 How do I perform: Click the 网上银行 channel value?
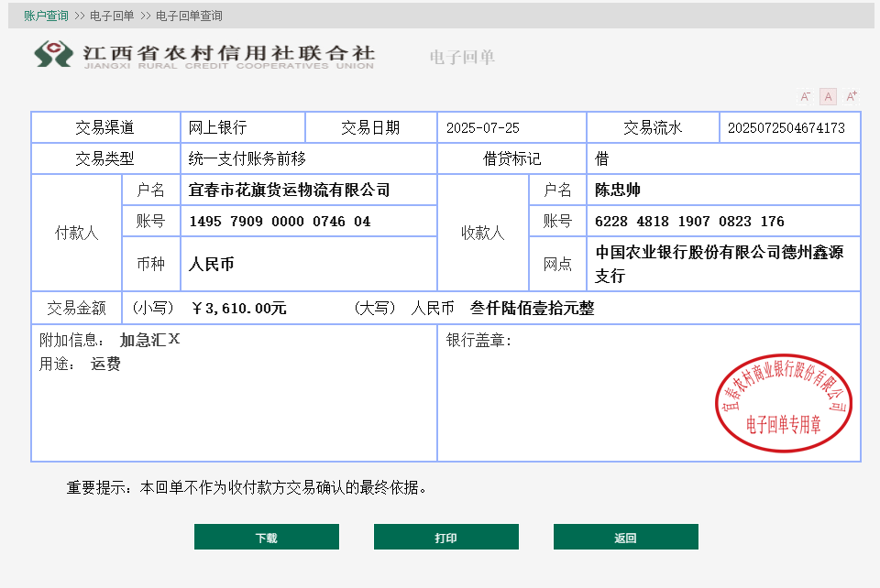(218, 128)
